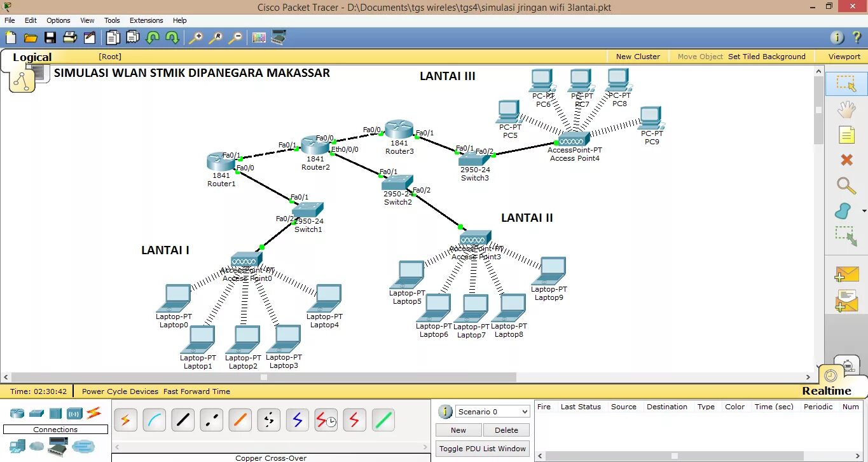The width and height of the screenshot is (868, 462).
Task: Pick the green Octal cable
Action: coord(383,420)
